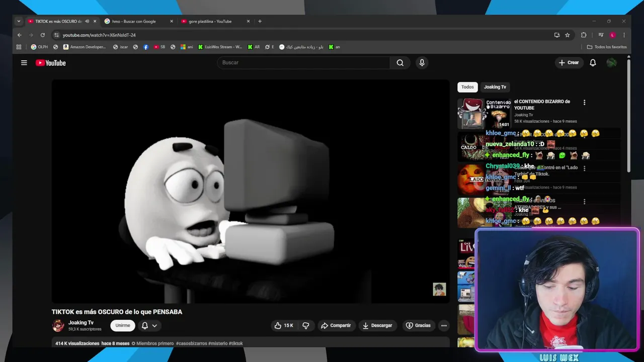Open el CONTENIDO BIZARRO de YOUTUBE title
Image resolution: width=644 pixels, height=362 pixels.
[x=542, y=105]
